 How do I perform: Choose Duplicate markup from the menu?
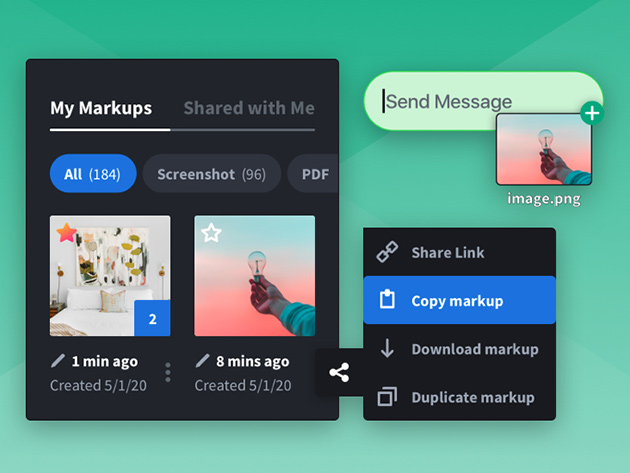460,397
